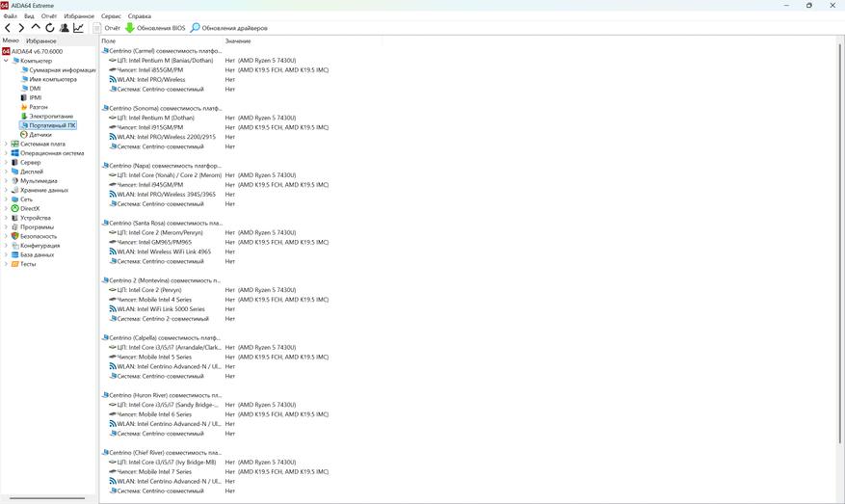Click the Конфигурация tree icon
The height and width of the screenshot is (504, 845).
15,246
